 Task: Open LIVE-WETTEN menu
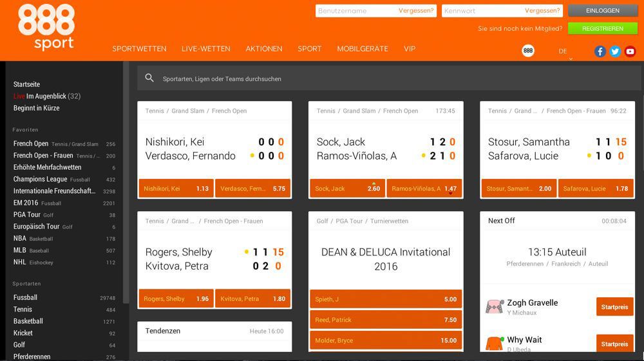(206, 49)
